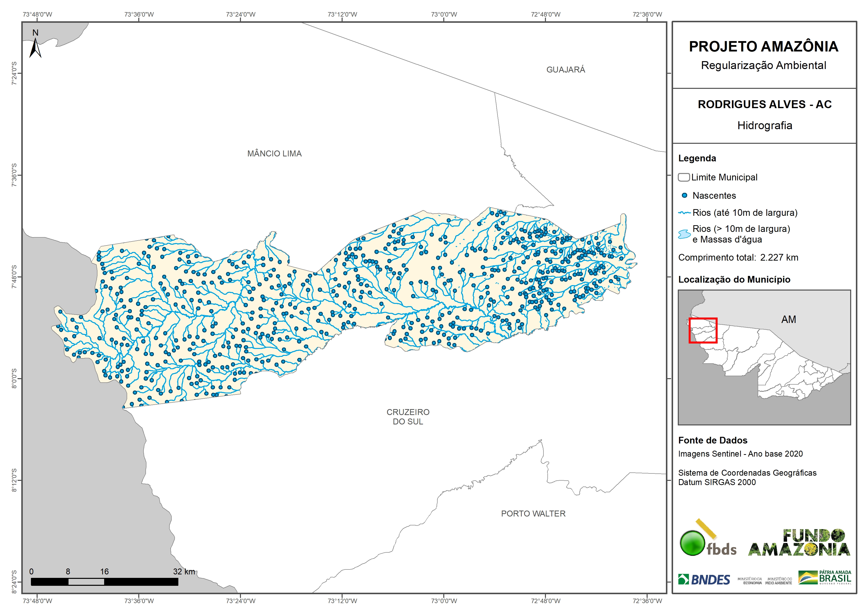Click the water bodies light-blue legend swatch

[x=684, y=234]
